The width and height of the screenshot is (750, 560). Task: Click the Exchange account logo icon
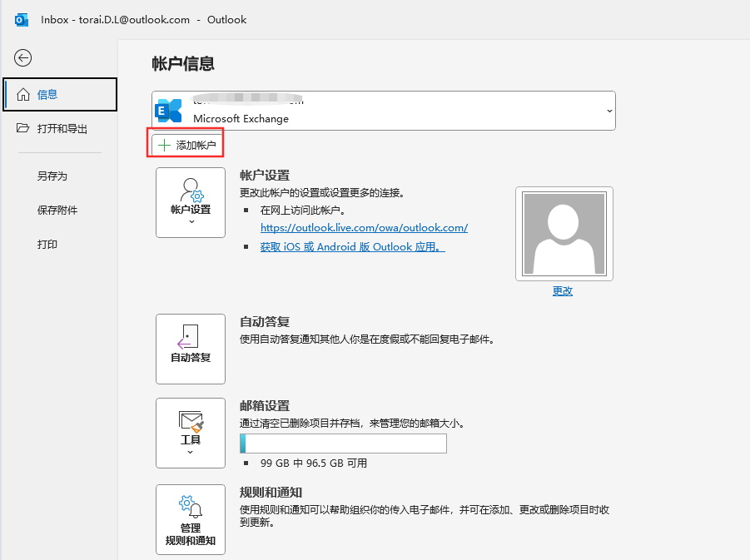pyautogui.click(x=168, y=111)
